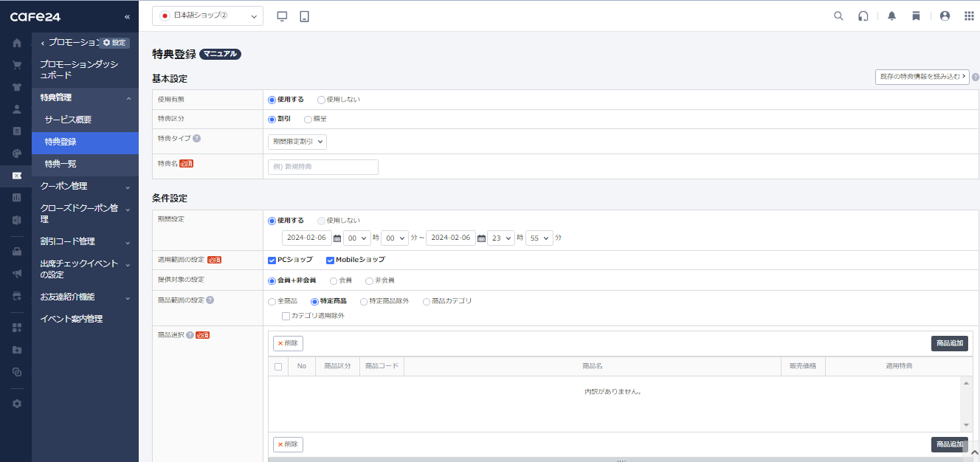Open the T-shirt products icon
Image resolution: width=980 pixels, height=462 pixels.
(x=16, y=86)
